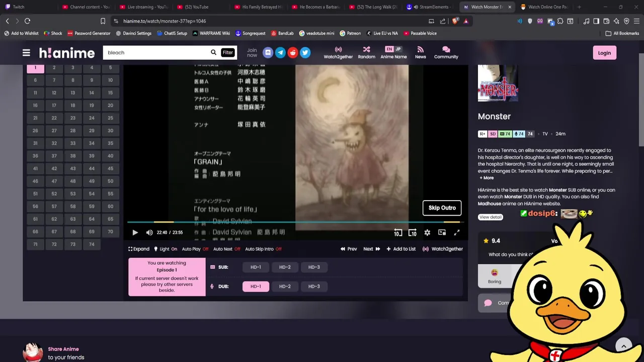Open Watch2gether below the player

tap(443, 249)
